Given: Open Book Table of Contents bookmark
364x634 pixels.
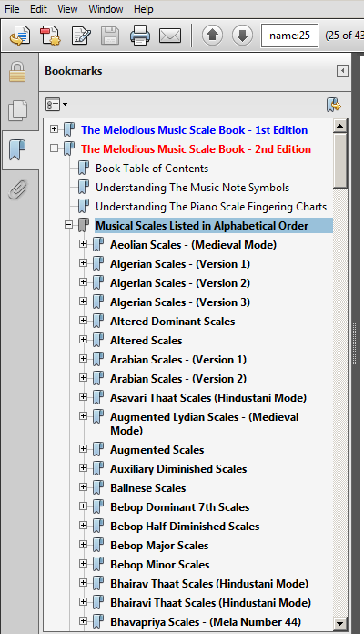Looking at the screenshot, I should tap(152, 169).
